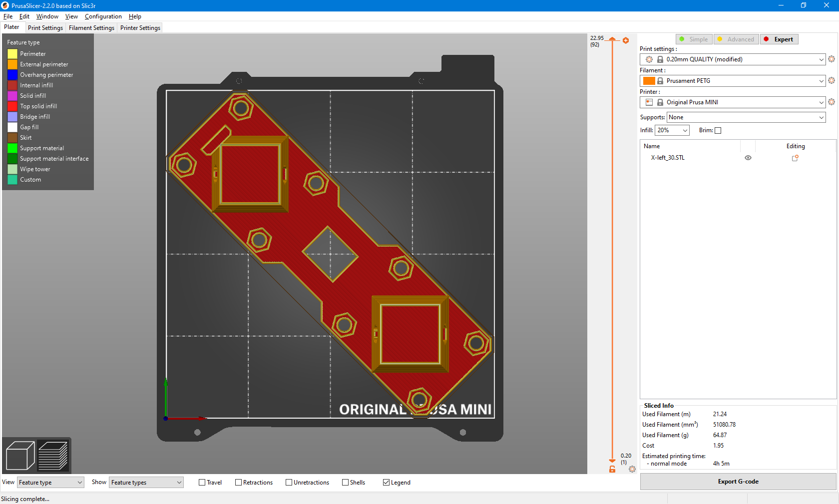Minimize the PrusaSlicer window
The width and height of the screenshot is (839, 504).
click(781, 5)
